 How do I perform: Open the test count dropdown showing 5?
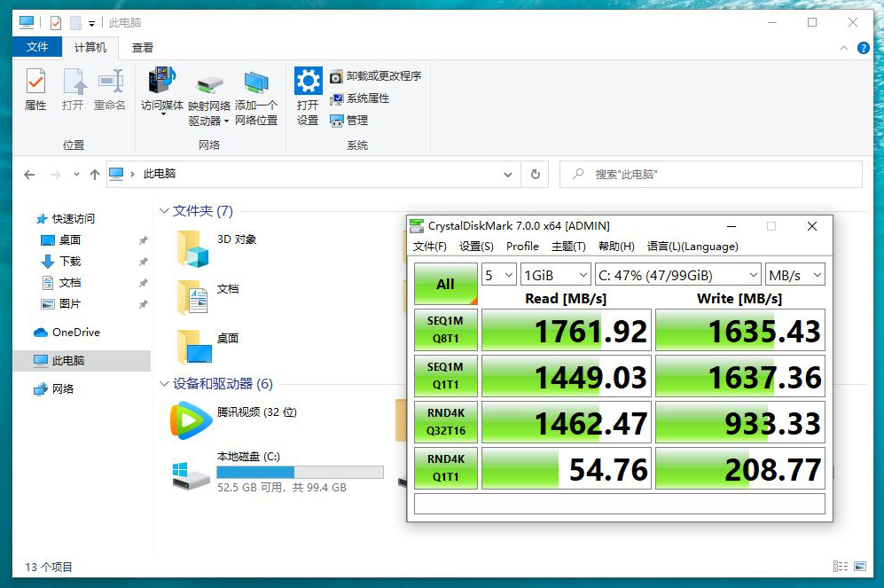pyautogui.click(x=499, y=275)
